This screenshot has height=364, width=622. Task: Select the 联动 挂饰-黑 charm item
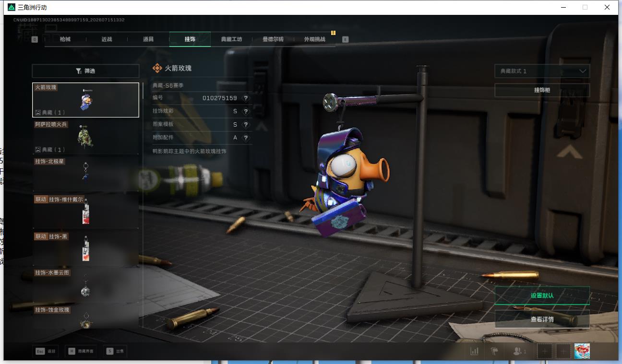(x=85, y=248)
